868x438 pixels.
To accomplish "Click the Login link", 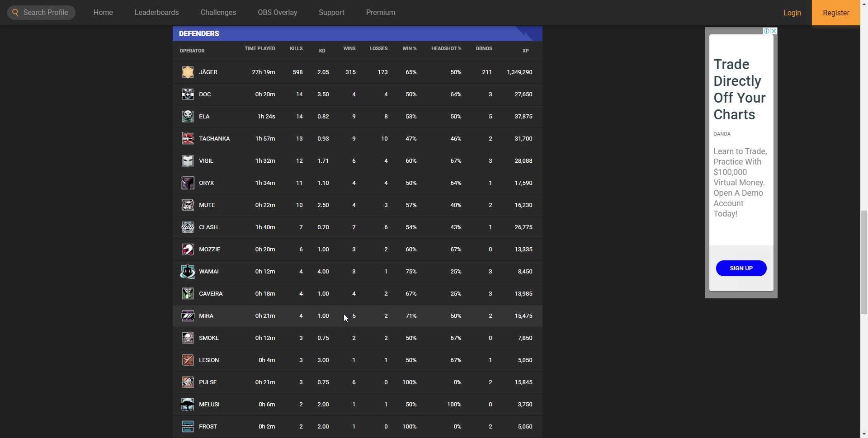I will coord(792,13).
